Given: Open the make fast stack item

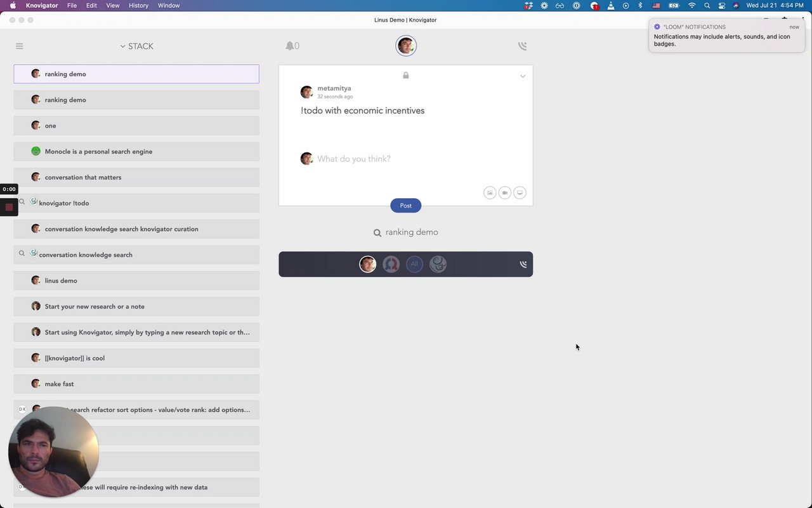Looking at the screenshot, I should click(x=136, y=384).
